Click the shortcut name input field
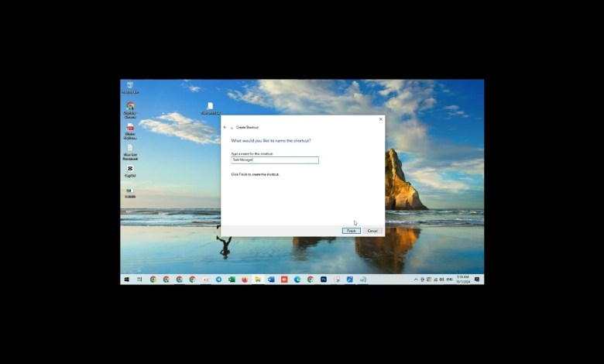 pyautogui.click(x=275, y=160)
